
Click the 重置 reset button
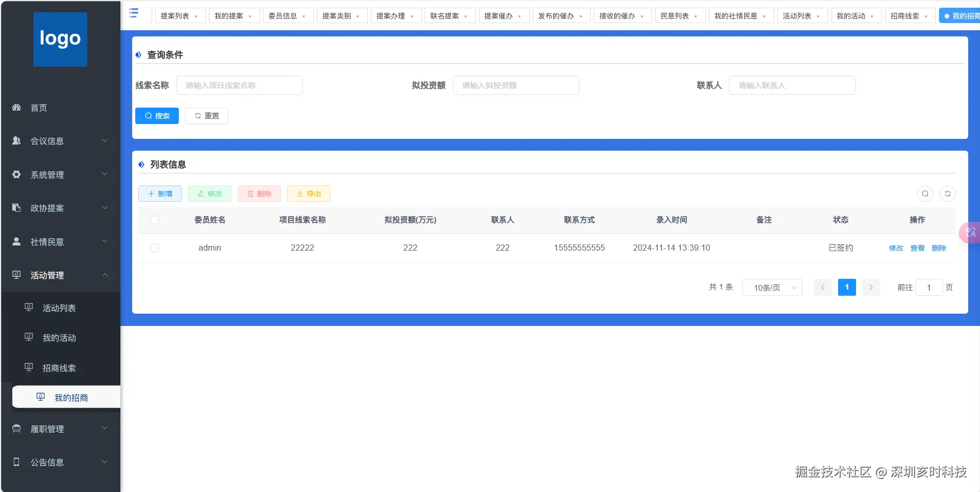pyautogui.click(x=206, y=116)
